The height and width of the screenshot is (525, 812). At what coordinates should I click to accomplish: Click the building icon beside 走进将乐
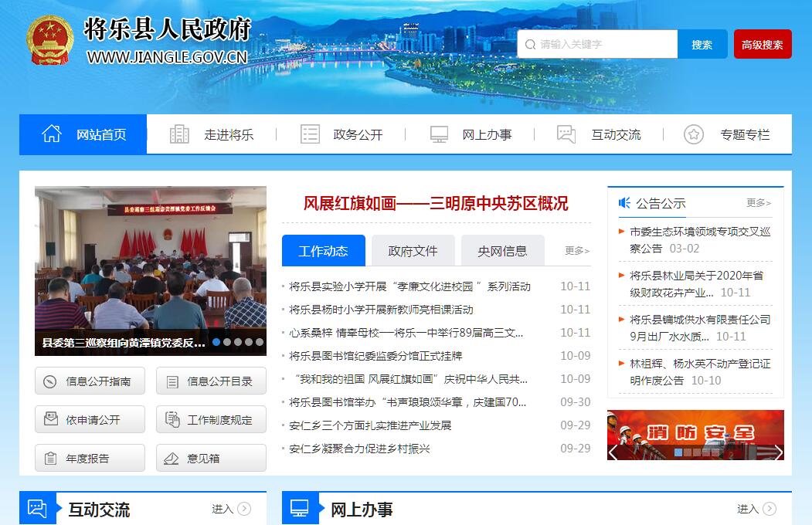[x=179, y=134]
